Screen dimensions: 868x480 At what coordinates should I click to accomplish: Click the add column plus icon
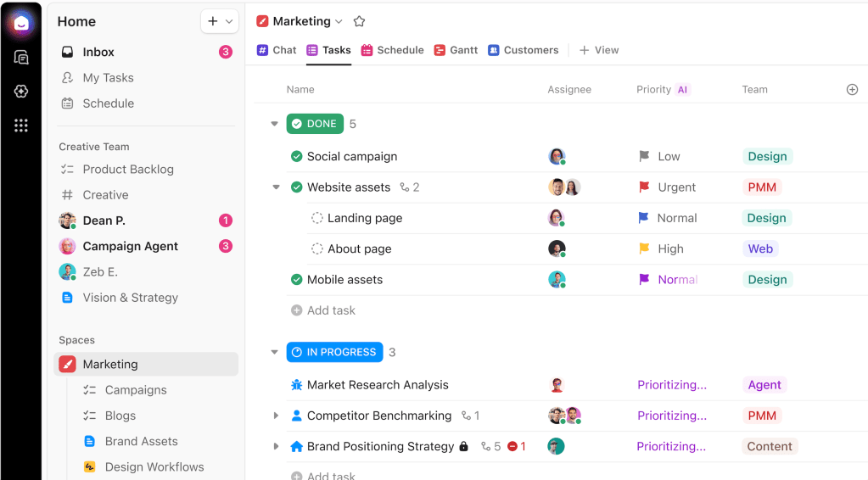point(852,89)
